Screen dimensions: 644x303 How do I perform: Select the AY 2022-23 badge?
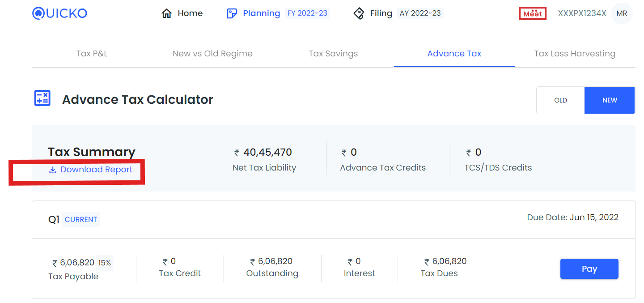pos(420,13)
